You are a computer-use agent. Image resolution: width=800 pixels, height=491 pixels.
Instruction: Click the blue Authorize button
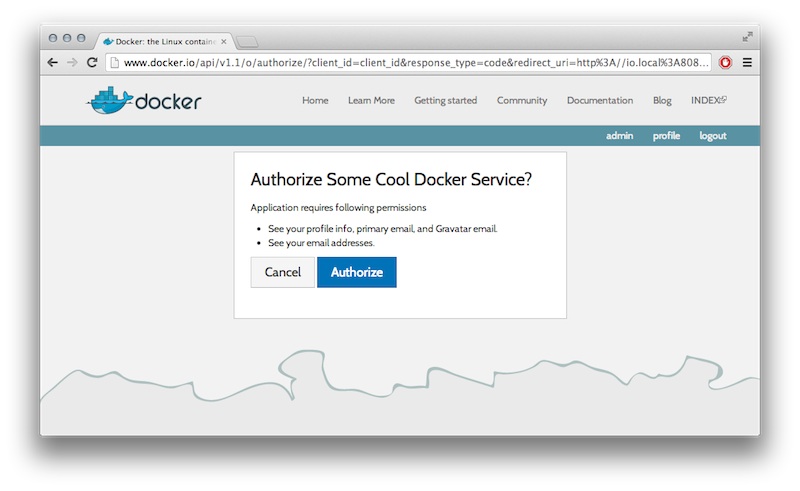(x=357, y=272)
